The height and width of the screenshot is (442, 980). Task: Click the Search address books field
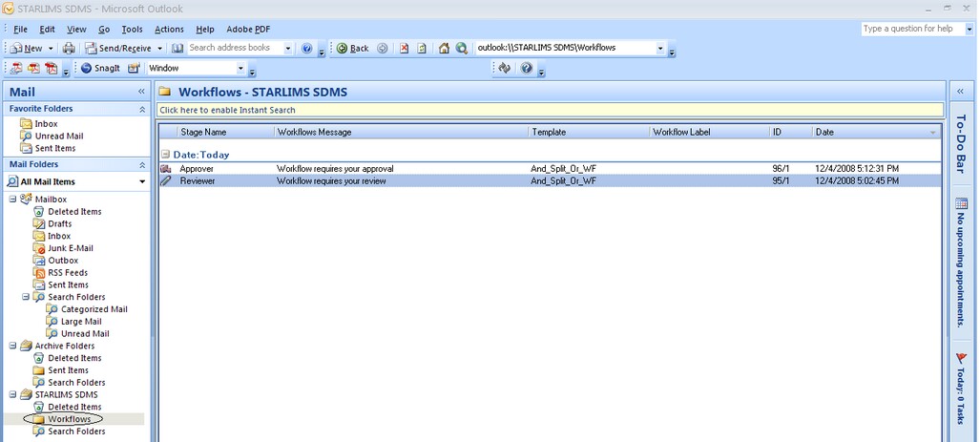click(235, 48)
